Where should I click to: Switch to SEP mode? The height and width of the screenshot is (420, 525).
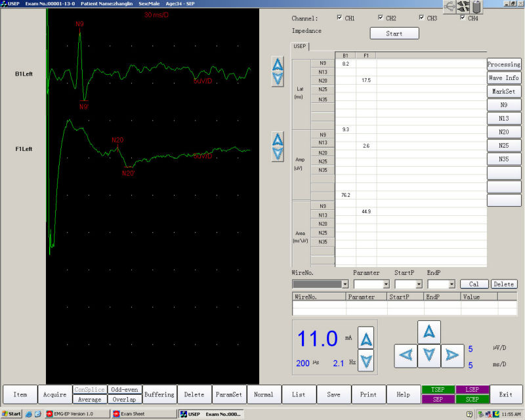pos(438,399)
